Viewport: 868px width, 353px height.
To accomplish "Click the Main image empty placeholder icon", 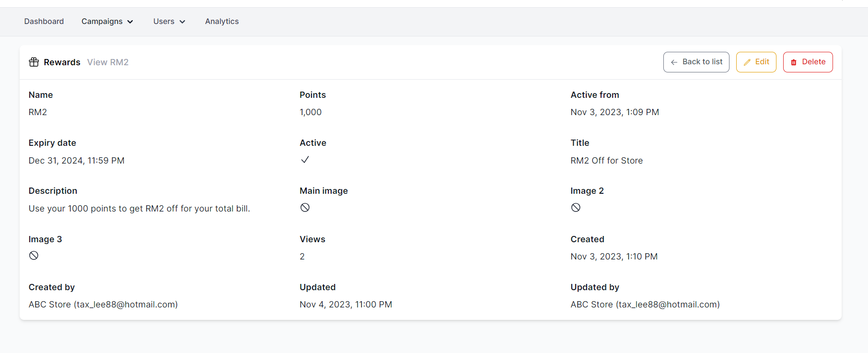I will click(x=305, y=208).
